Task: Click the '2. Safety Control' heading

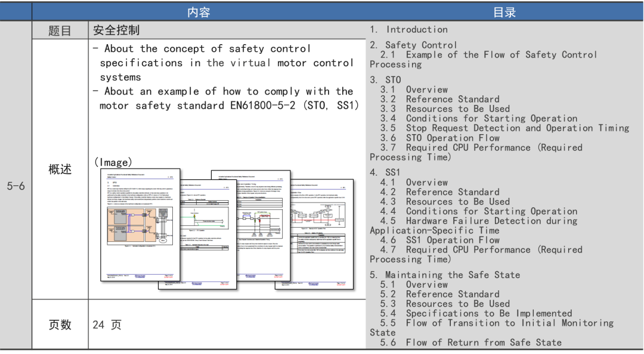Action: pos(413,45)
